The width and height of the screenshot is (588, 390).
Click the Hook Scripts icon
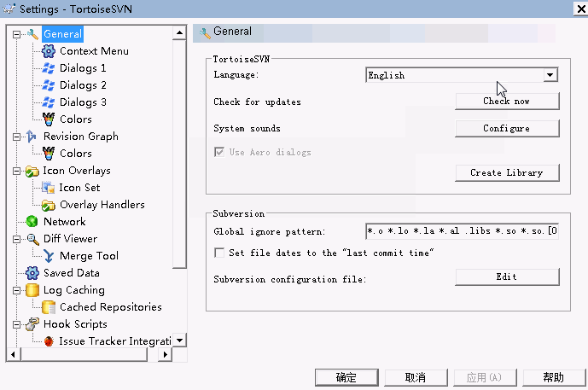pos(32,324)
